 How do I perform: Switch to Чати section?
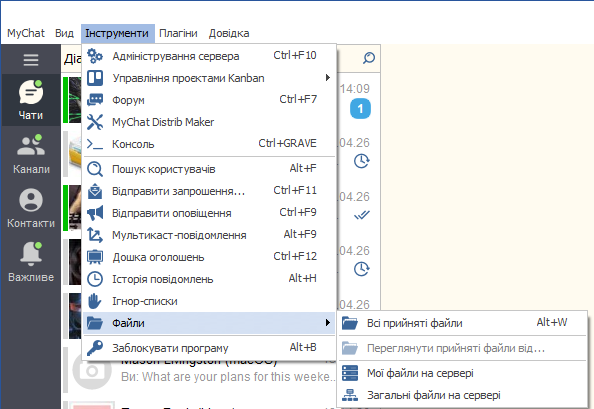pos(31,100)
